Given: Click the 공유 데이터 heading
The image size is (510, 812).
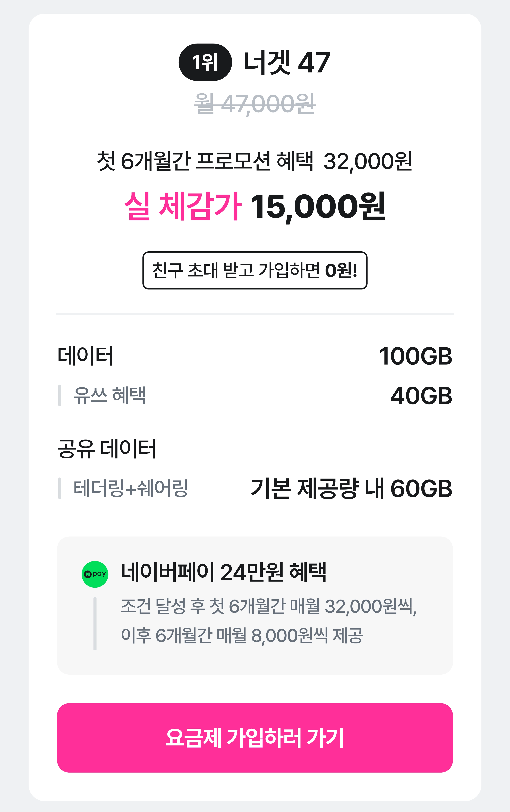Looking at the screenshot, I should [107, 449].
